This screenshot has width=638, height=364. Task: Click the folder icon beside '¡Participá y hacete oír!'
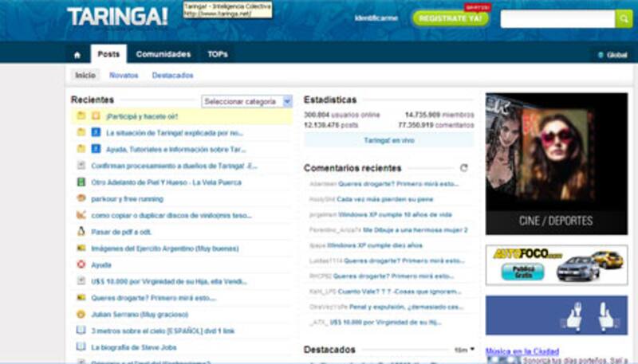click(x=81, y=115)
